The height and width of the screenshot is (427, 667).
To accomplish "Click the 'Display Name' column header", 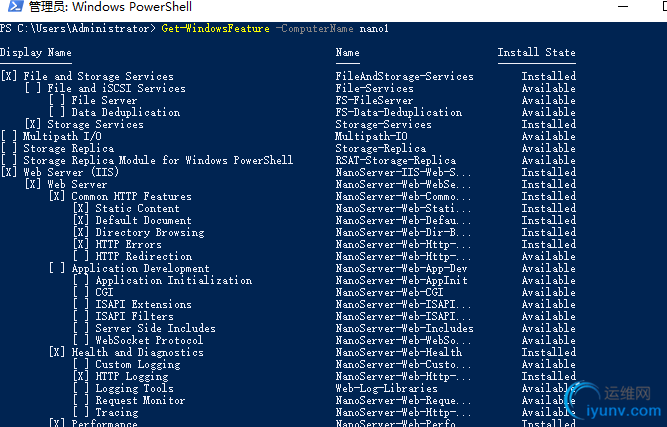I will pos(36,52).
